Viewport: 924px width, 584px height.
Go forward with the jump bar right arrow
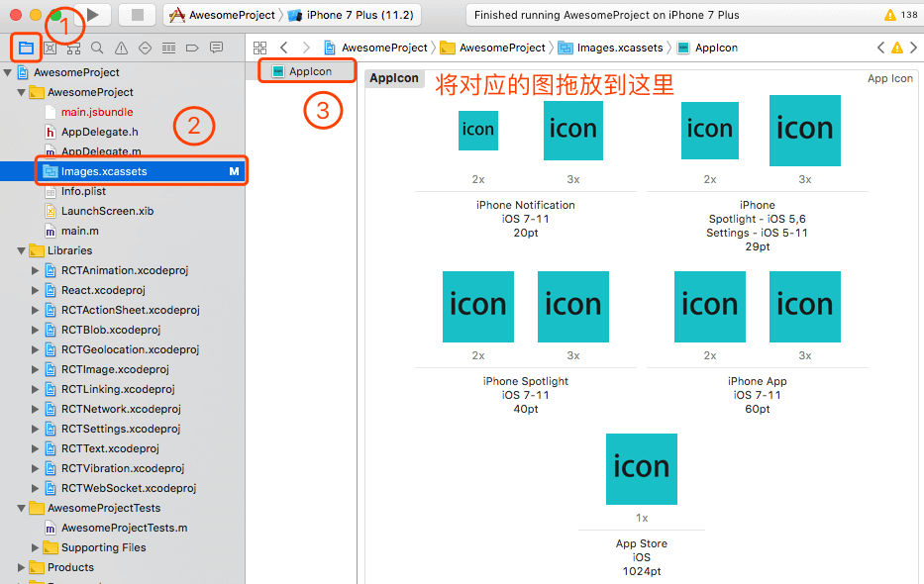click(306, 48)
